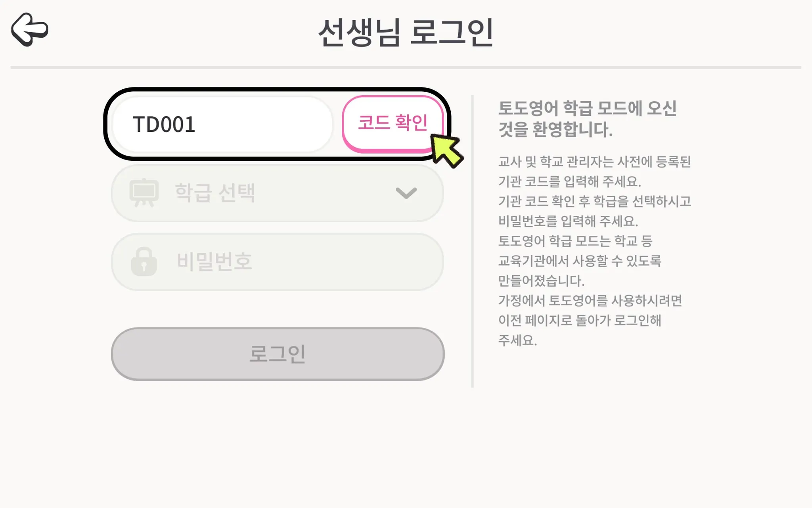
Task: Focus the institution code field containing TD001
Action: 222,124
